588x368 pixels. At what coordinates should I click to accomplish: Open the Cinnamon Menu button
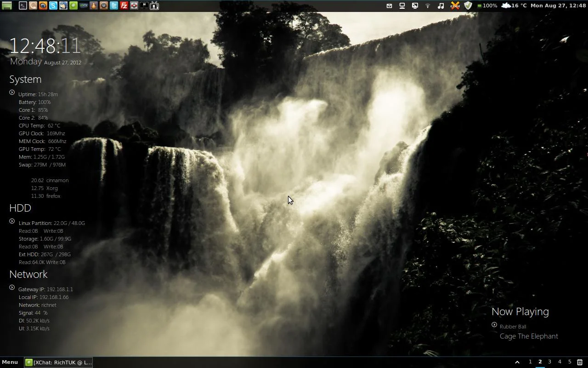(10, 362)
